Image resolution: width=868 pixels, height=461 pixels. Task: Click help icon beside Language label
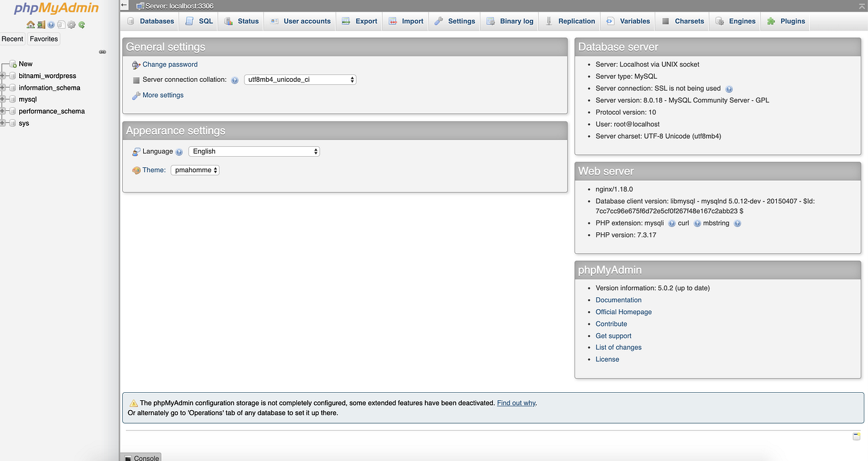tap(179, 152)
